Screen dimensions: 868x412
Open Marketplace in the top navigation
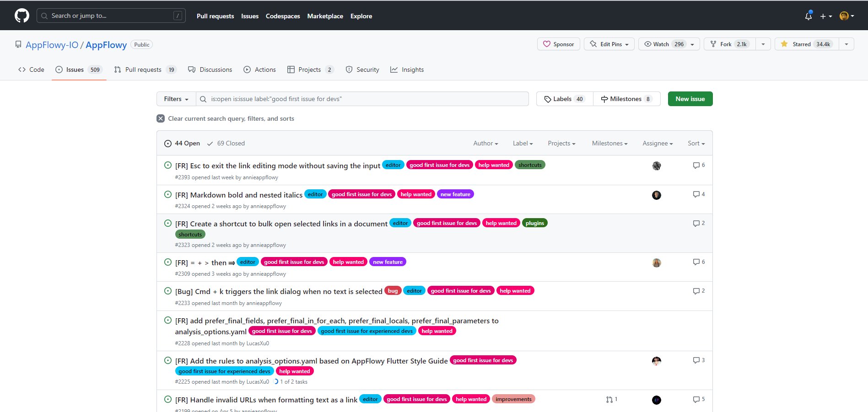(325, 16)
